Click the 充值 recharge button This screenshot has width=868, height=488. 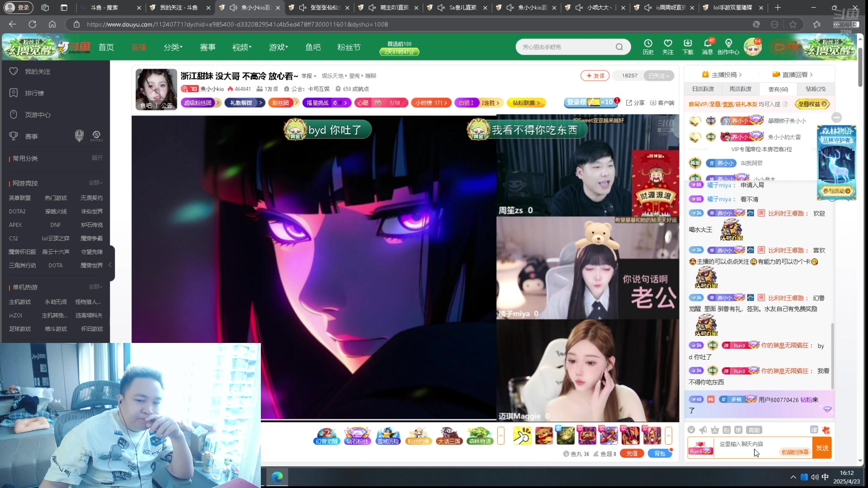(x=632, y=454)
